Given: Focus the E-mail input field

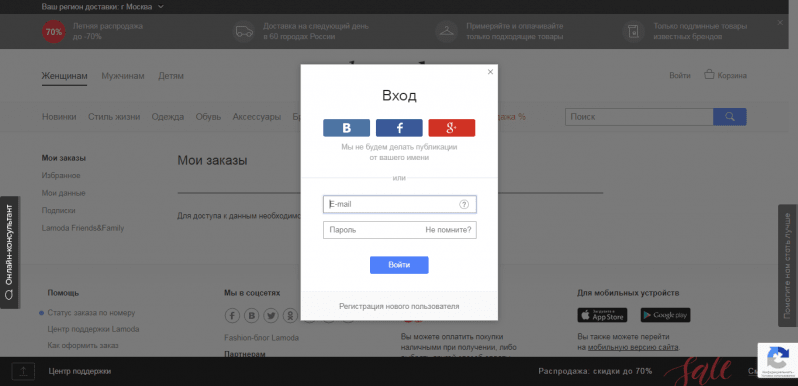Looking at the screenshot, I should coord(400,204).
